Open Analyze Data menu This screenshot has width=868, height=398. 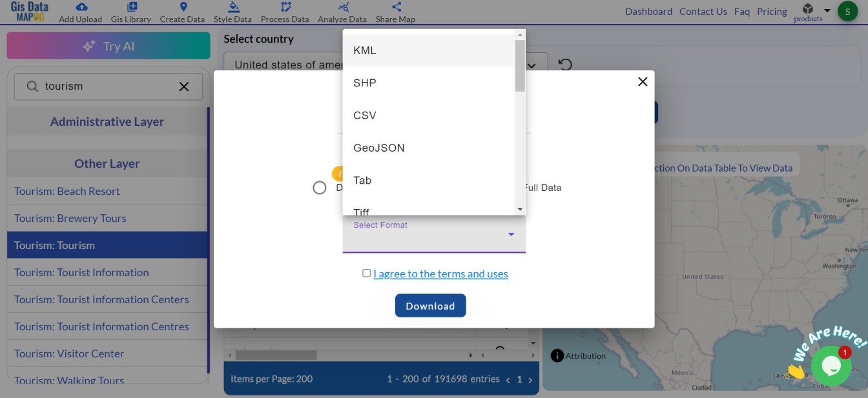pyautogui.click(x=342, y=12)
